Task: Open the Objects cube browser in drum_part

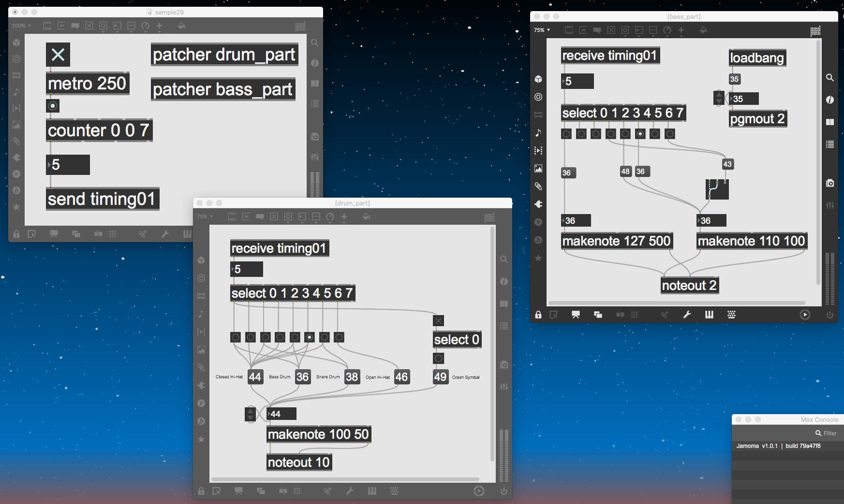Action: [201, 260]
